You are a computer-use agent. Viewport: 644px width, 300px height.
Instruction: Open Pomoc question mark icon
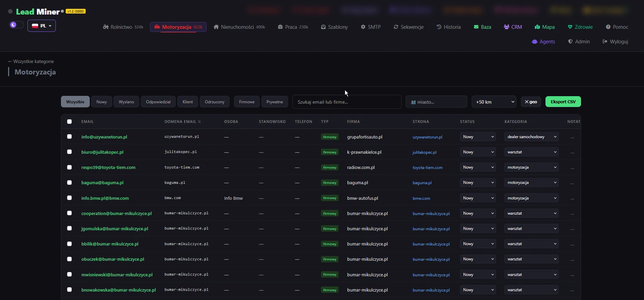tap(608, 27)
